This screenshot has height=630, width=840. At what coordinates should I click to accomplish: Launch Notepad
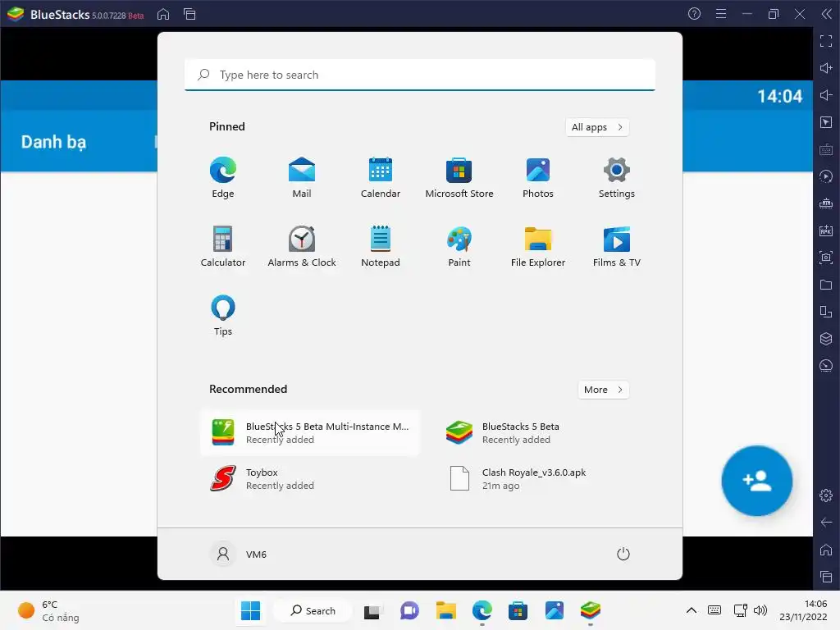click(381, 246)
